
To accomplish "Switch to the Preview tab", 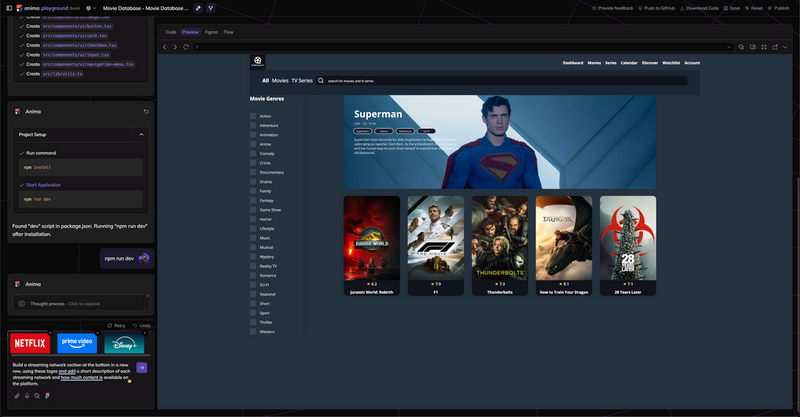I will pyautogui.click(x=190, y=32).
